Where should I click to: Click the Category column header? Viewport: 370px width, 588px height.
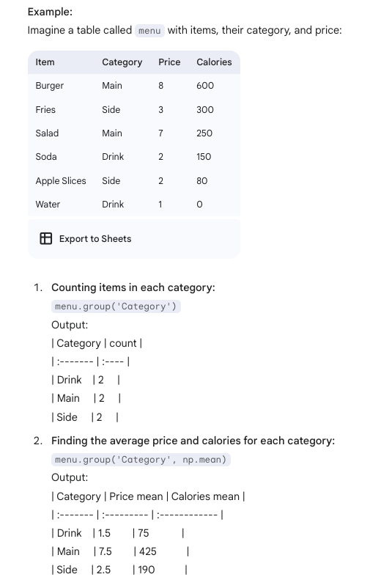[x=122, y=62]
